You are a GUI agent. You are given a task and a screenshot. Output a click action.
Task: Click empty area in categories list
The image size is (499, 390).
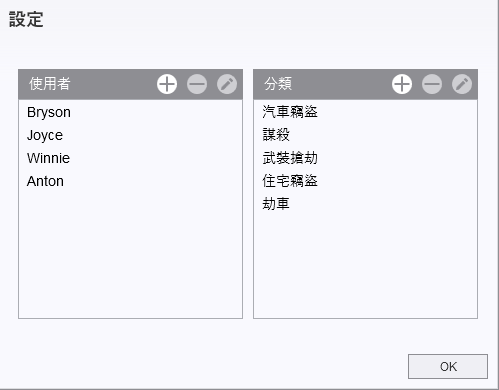(x=365, y=267)
